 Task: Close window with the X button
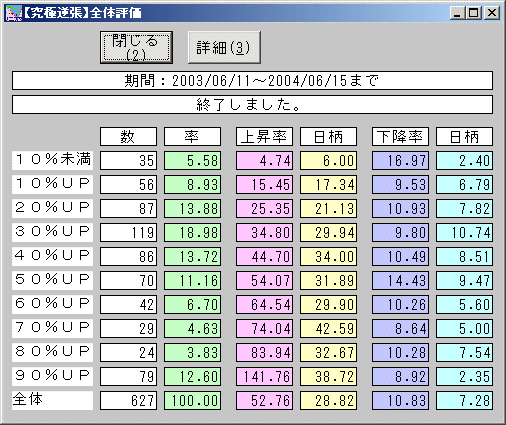coord(492,13)
